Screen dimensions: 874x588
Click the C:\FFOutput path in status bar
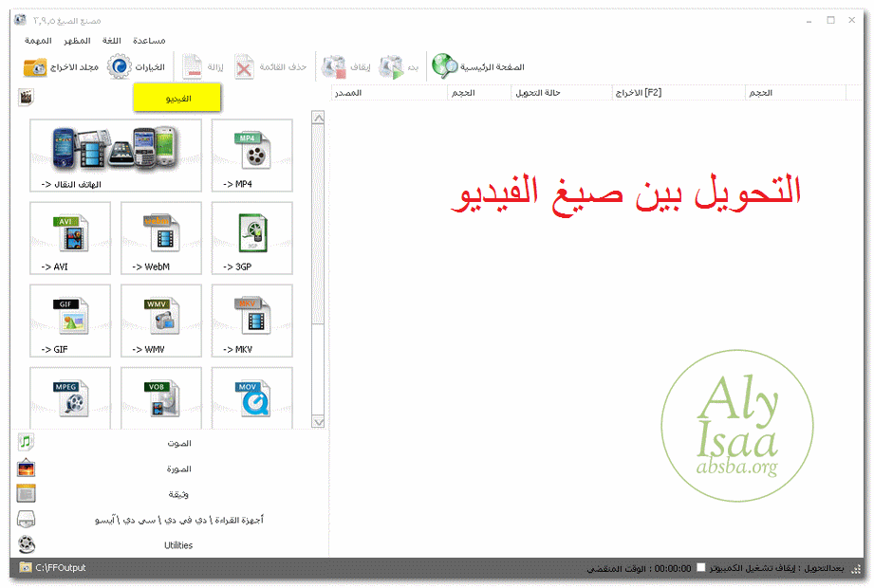[61, 568]
